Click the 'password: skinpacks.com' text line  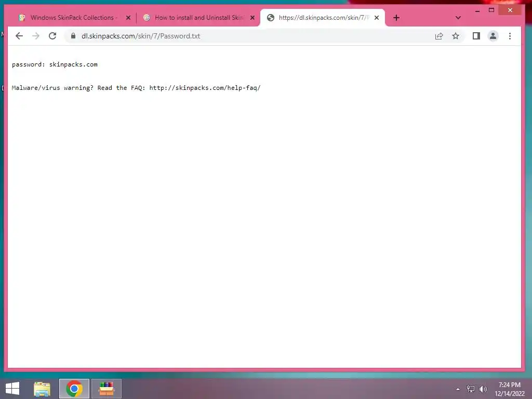(x=55, y=64)
